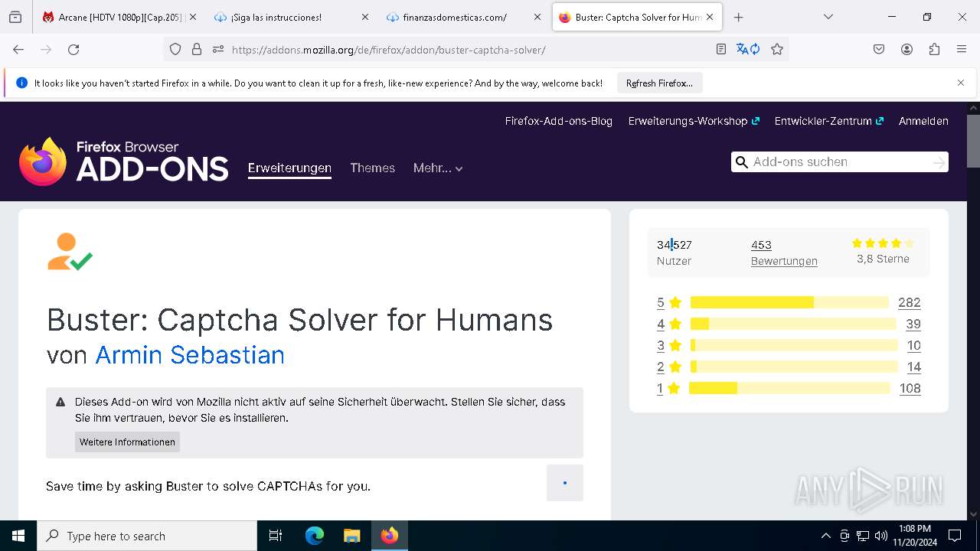Open the Extensions puzzle icon
Screen dimensions: 980x551
[934, 49]
